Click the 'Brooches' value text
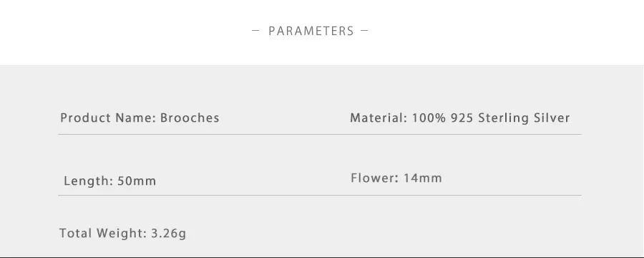 coord(190,118)
